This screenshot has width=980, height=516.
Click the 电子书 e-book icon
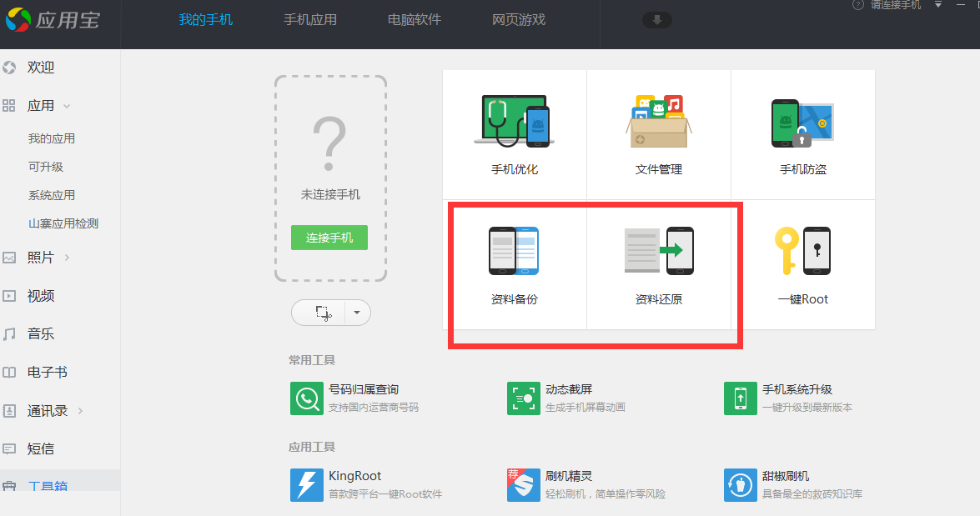[8, 373]
